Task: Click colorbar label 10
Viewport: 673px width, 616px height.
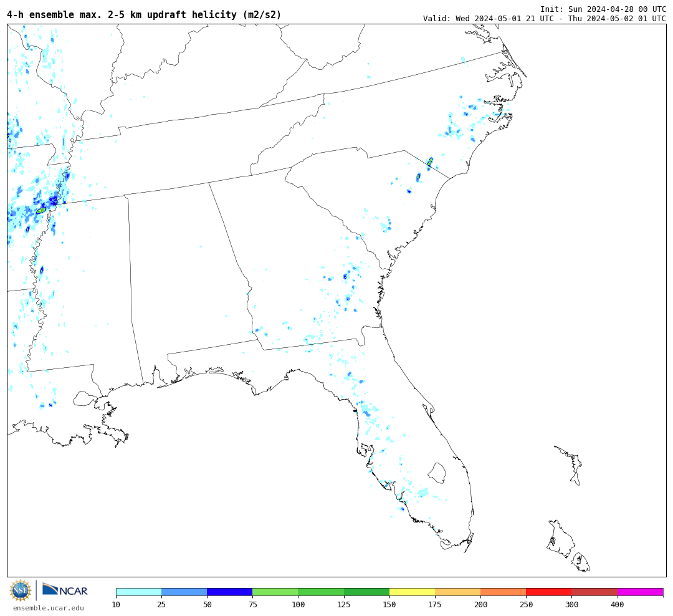Action: 116,604
